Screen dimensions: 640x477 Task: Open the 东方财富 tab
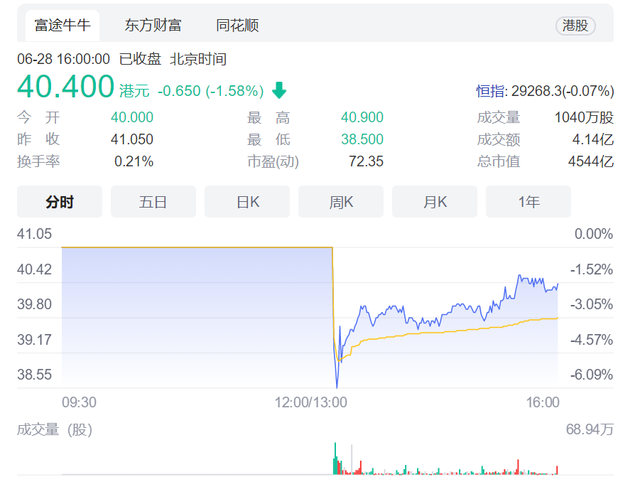pos(153,24)
